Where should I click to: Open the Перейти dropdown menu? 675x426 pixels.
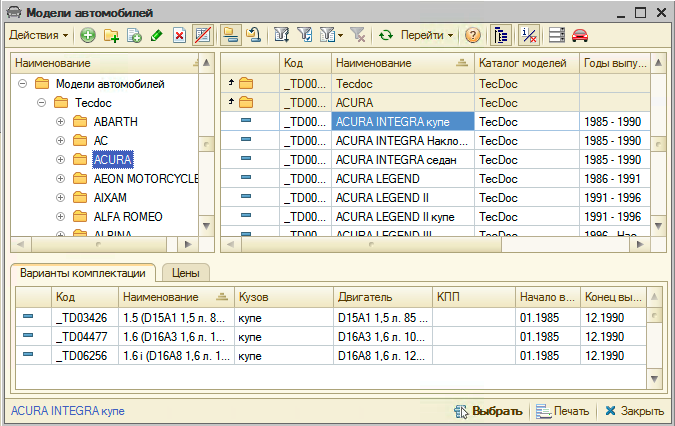[x=427, y=35]
